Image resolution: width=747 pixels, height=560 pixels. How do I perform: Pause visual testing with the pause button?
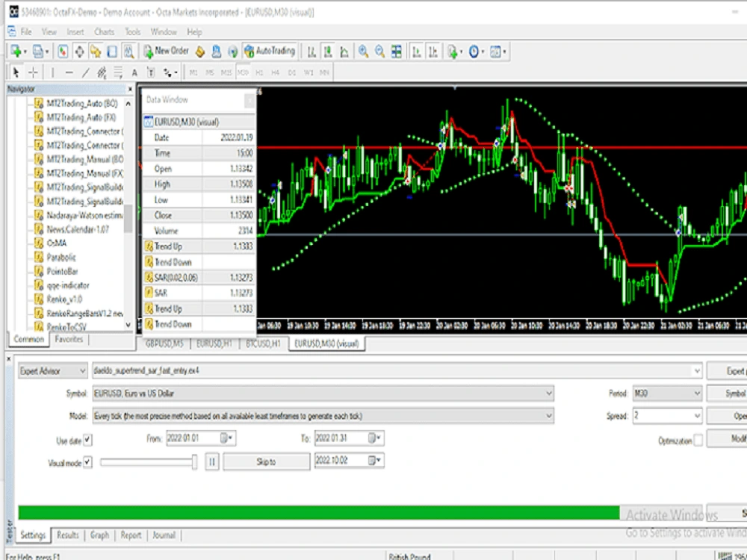[x=212, y=461]
